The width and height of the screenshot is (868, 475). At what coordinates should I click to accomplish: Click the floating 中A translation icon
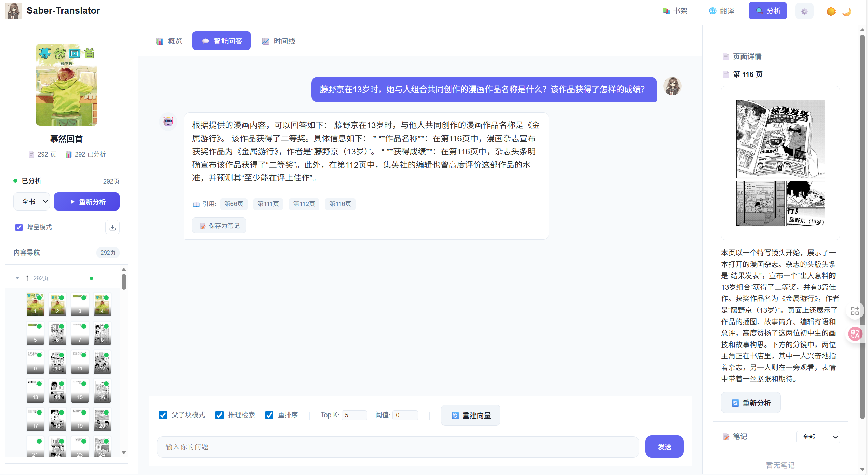pos(855,334)
